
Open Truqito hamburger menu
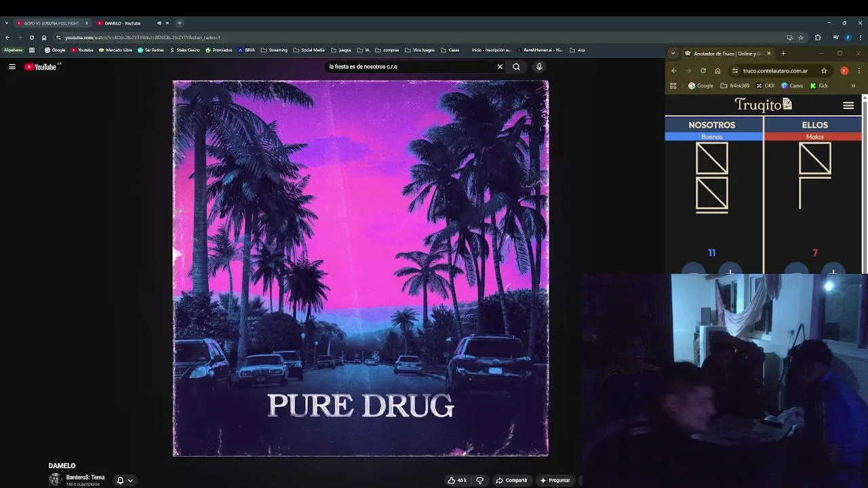pos(848,105)
